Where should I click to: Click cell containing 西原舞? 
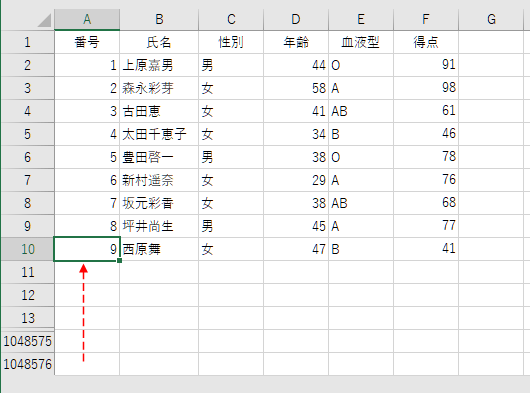pyautogui.click(x=159, y=249)
